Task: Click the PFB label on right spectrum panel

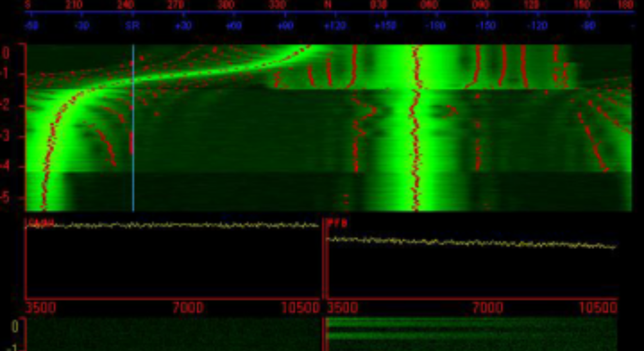Action: [x=337, y=223]
